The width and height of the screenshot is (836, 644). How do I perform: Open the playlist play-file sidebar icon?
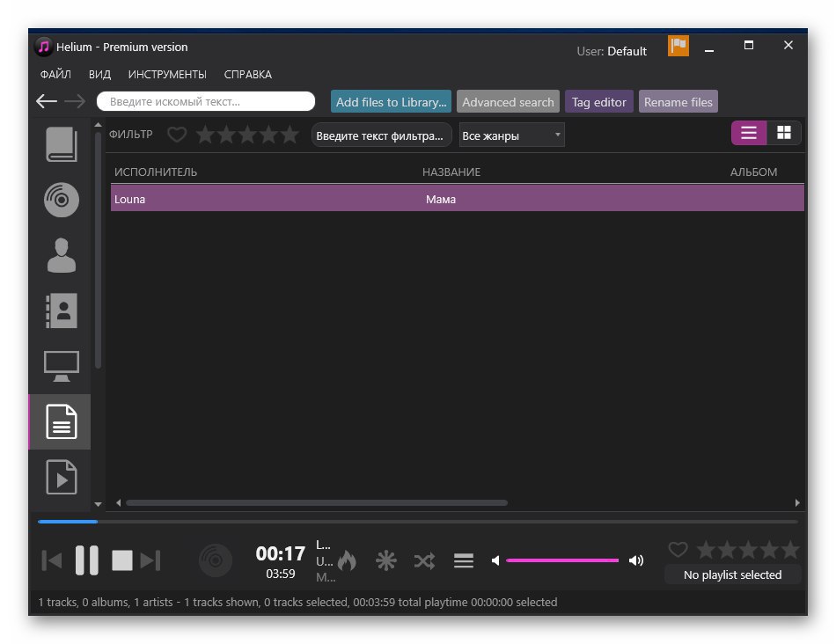62,477
